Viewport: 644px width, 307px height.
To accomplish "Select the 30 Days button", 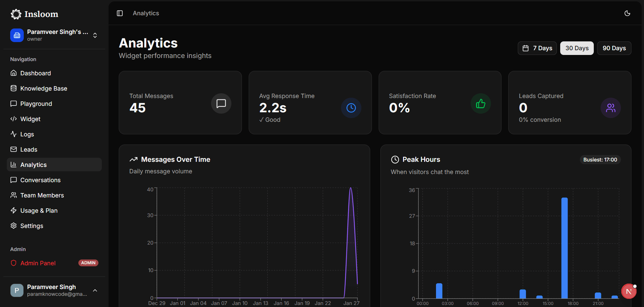I will (x=576, y=48).
